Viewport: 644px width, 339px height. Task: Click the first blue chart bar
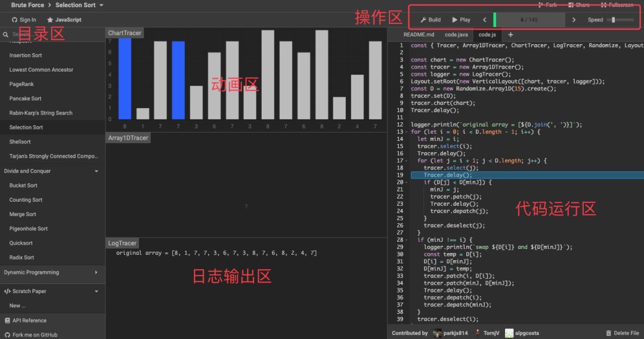(125, 79)
